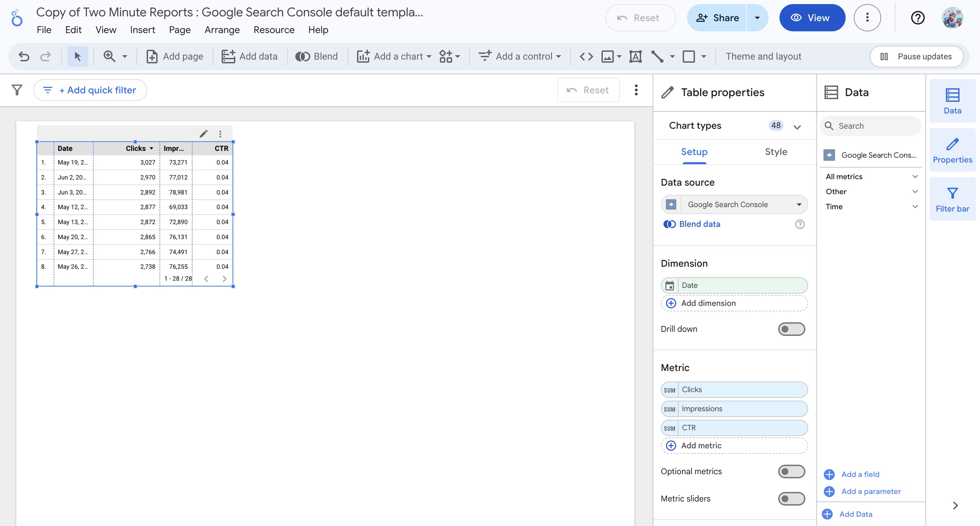This screenshot has width=980, height=526.
Task: Open the Resource menu
Action: [274, 30]
